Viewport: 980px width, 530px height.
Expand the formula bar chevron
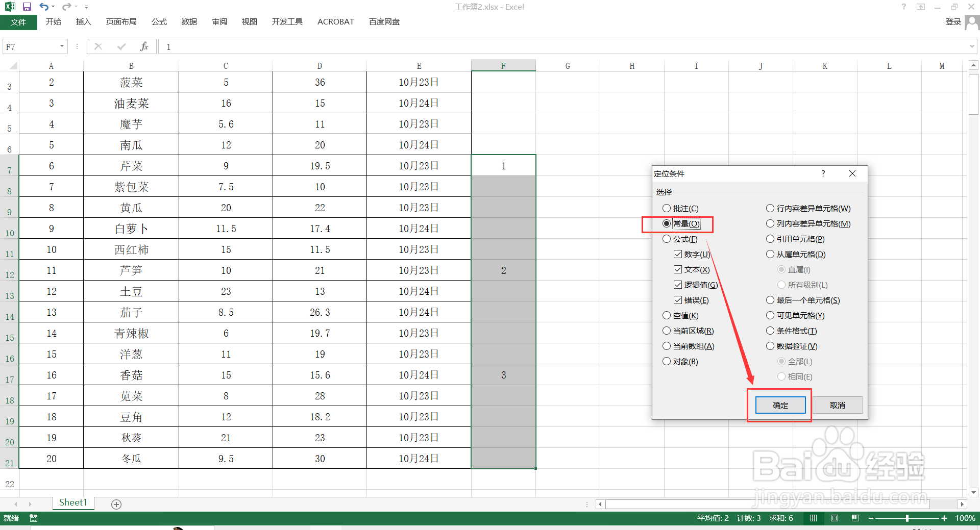[x=972, y=46]
